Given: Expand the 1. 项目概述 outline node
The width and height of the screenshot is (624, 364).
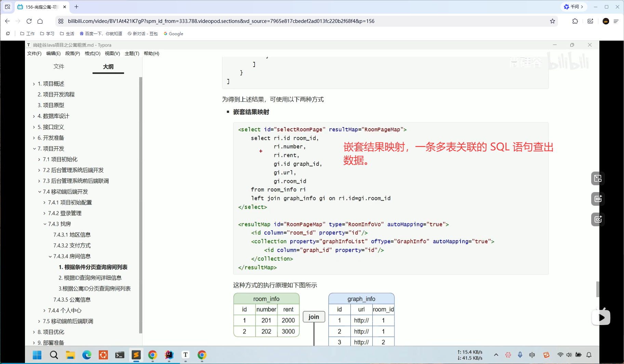Looking at the screenshot, I should coord(34,84).
